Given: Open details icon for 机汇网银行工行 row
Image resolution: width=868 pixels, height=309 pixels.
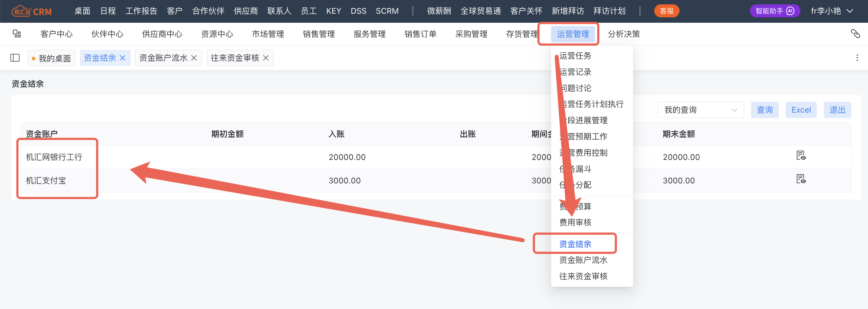Looking at the screenshot, I should pyautogui.click(x=801, y=156).
